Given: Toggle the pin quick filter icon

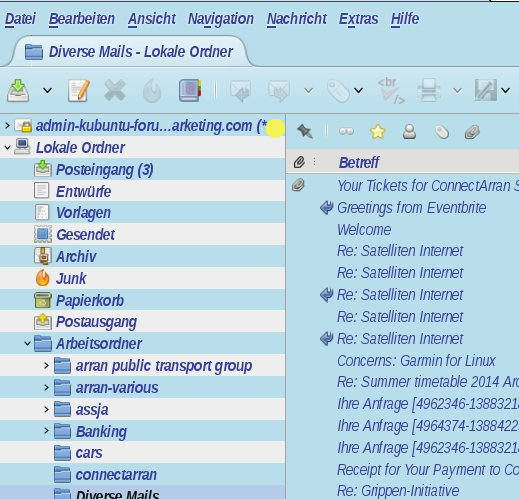Looking at the screenshot, I should 305,131.
